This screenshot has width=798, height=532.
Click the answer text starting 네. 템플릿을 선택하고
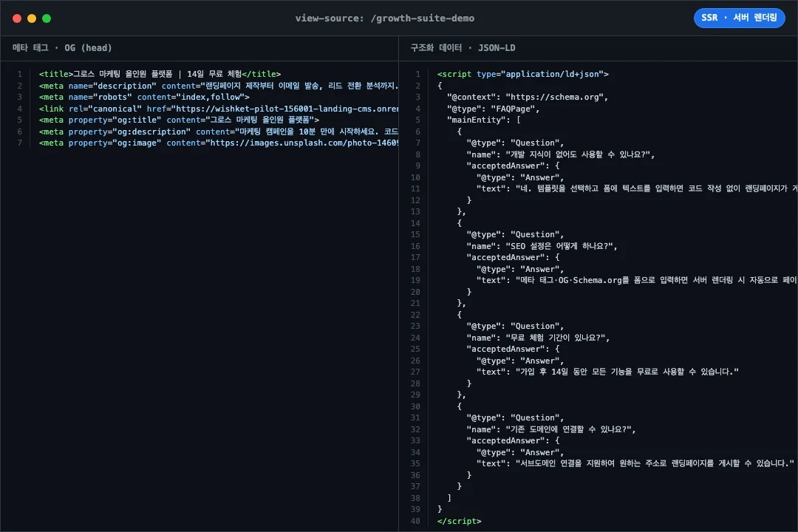[x=637, y=188]
